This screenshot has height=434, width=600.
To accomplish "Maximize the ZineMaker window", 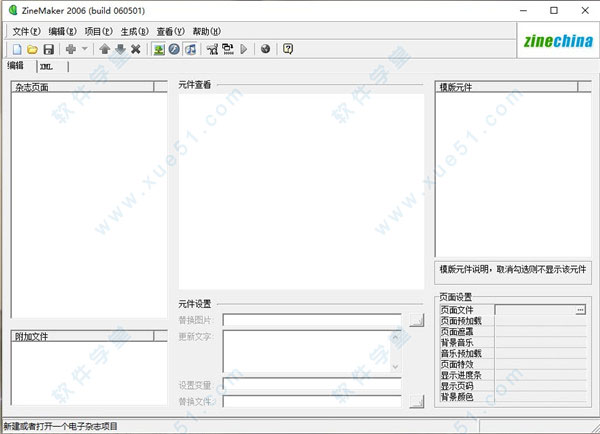I will coord(554,11).
